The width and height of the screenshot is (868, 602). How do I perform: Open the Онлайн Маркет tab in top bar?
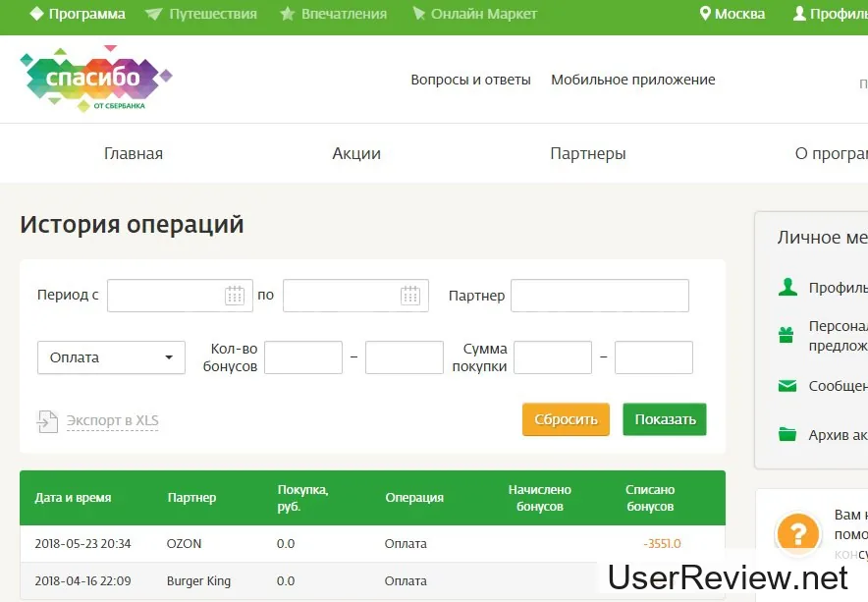[x=474, y=14]
